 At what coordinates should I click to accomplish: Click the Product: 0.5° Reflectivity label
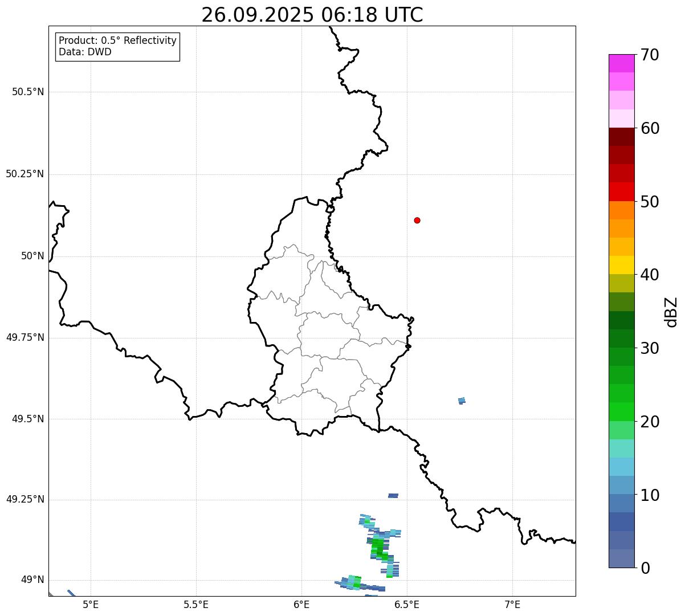click(117, 41)
